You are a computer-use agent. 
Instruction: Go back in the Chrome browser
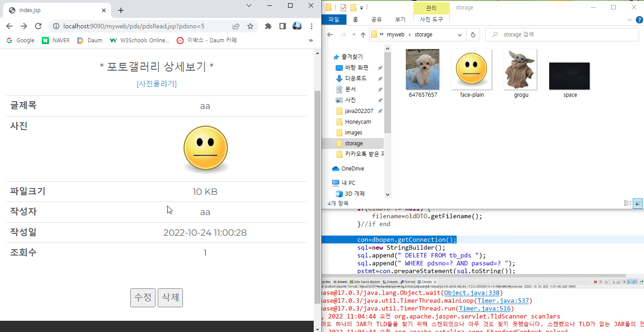point(9,26)
